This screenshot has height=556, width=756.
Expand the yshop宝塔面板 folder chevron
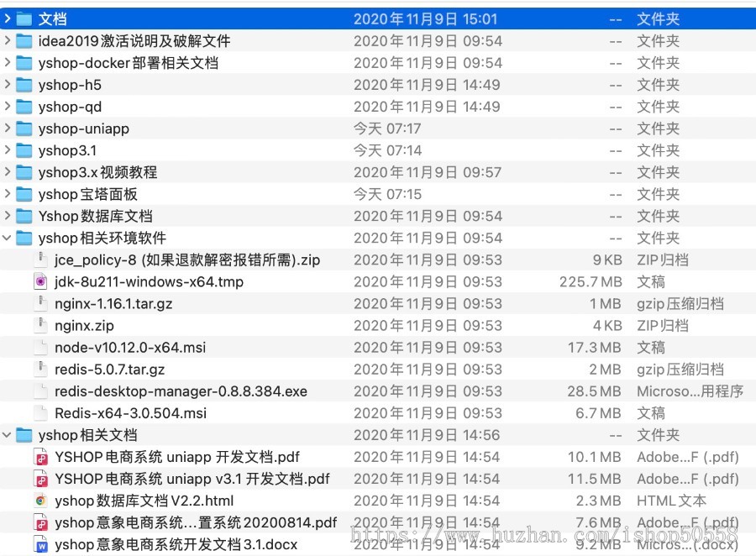pyautogui.click(x=8, y=194)
